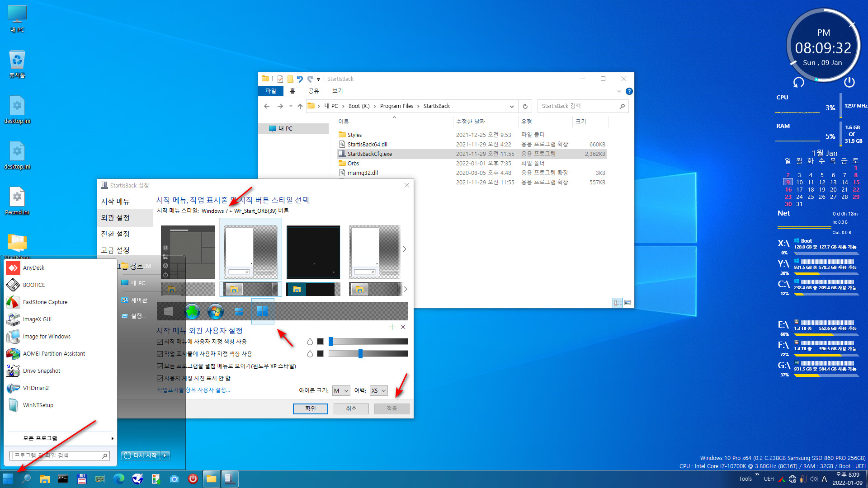
Task: Toggle custom color for taskbar checkbox
Action: [x=160, y=354]
